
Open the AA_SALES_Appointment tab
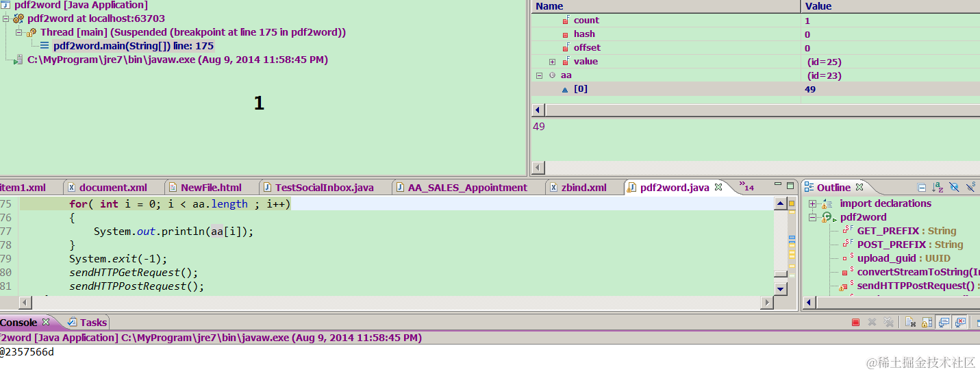(462, 187)
